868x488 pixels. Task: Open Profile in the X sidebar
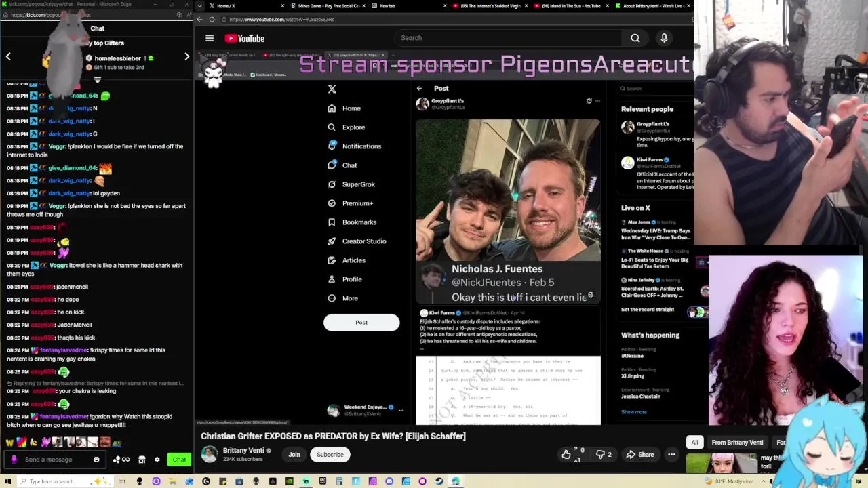coord(345,279)
